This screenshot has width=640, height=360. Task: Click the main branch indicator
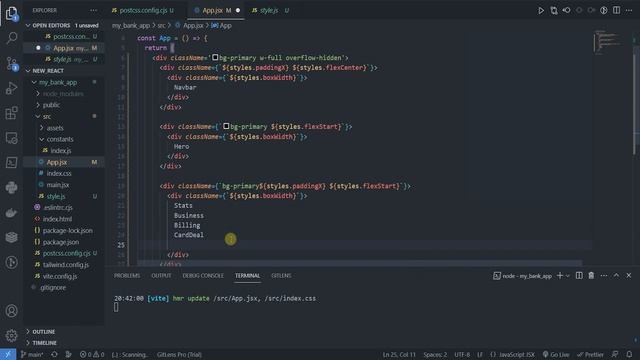[x=32, y=354]
